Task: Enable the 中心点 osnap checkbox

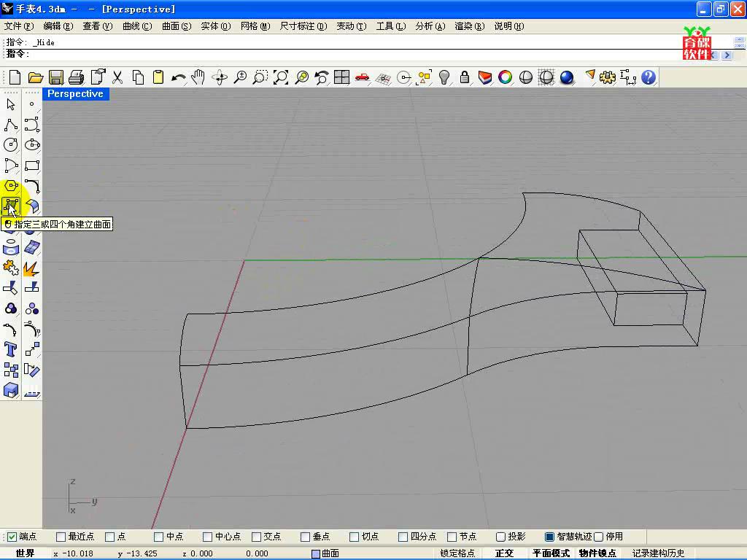Action: point(208,537)
